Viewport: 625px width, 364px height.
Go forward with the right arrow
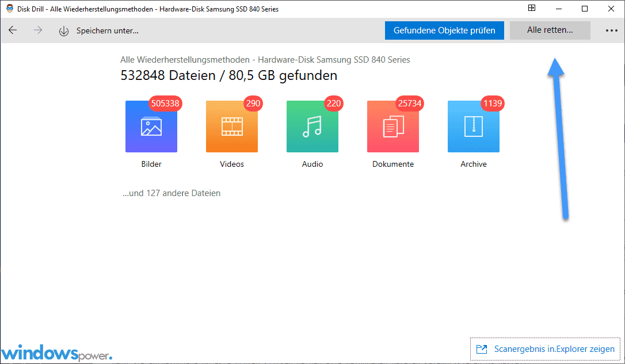point(38,30)
